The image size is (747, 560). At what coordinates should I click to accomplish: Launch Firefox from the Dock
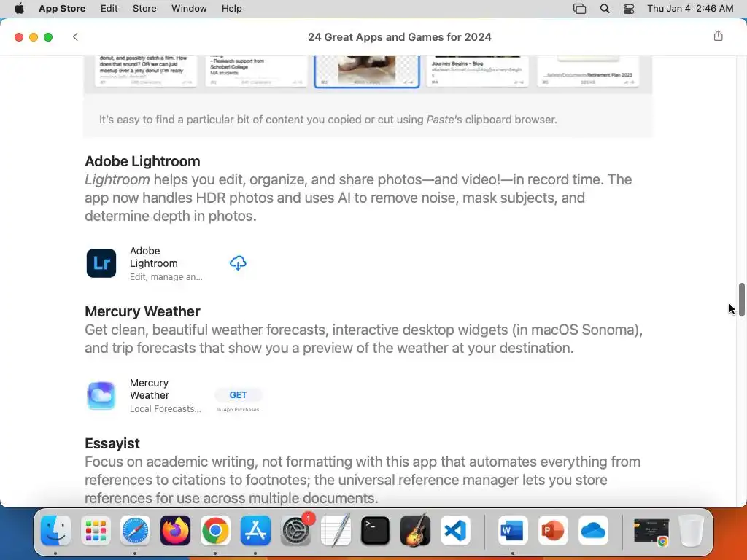pos(175,531)
